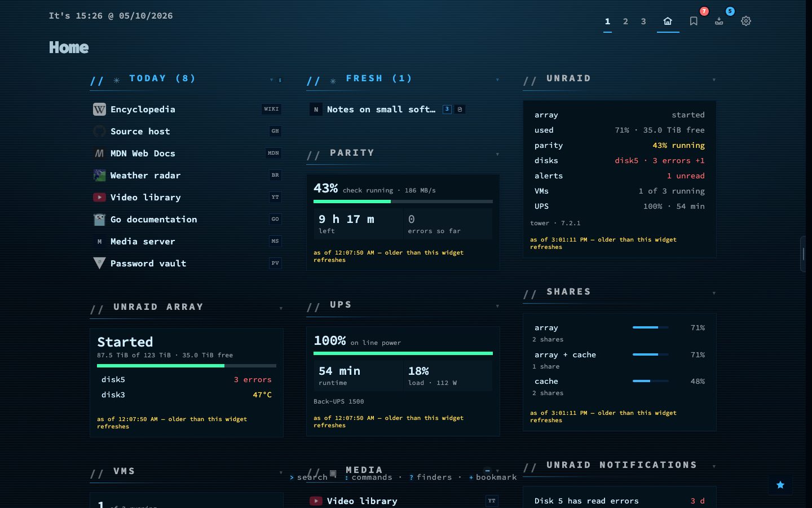Open the bookmarks icon with badge 7
The image size is (812, 508).
(x=694, y=21)
